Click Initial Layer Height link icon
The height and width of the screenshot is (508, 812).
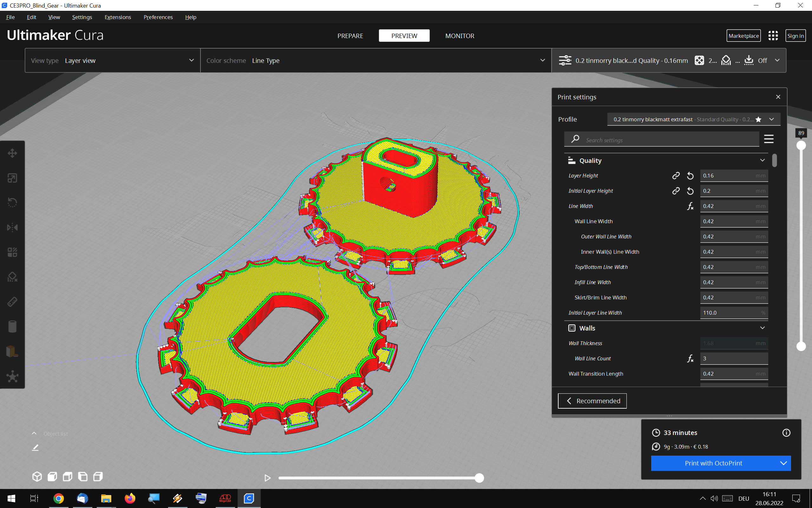tap(676, 191)
